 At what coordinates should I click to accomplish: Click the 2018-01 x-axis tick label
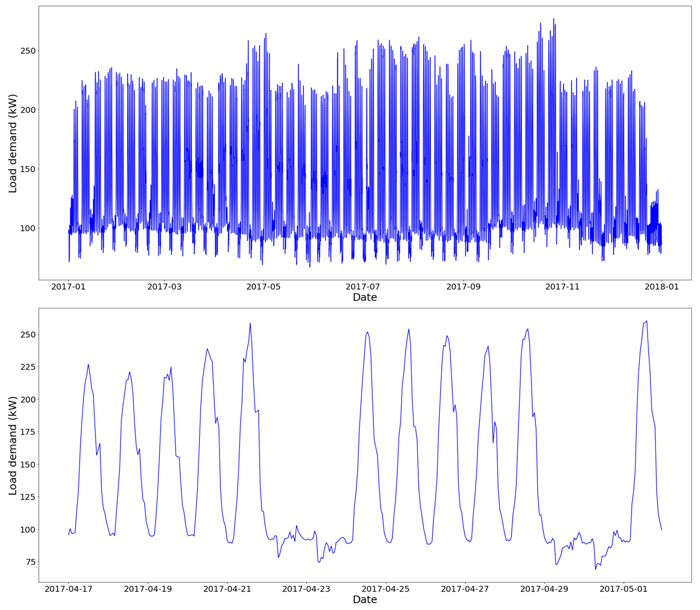point(662,287)
